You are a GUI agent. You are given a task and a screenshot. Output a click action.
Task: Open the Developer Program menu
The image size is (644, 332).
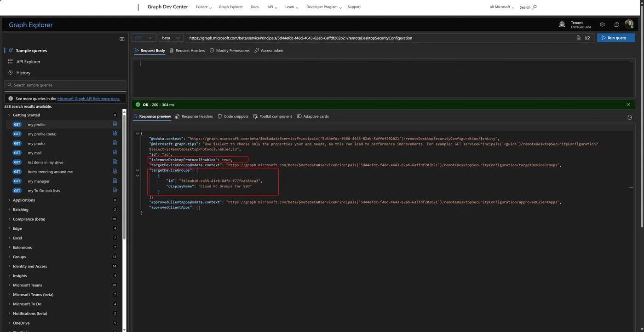pyautogui.click(x=324, y=7)
